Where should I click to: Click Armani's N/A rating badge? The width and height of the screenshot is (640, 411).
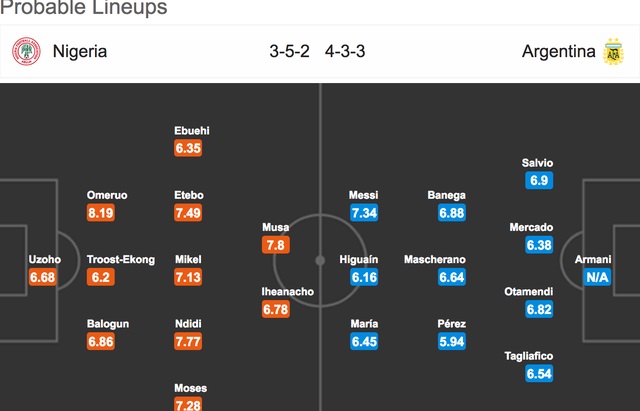pos(597,277)
